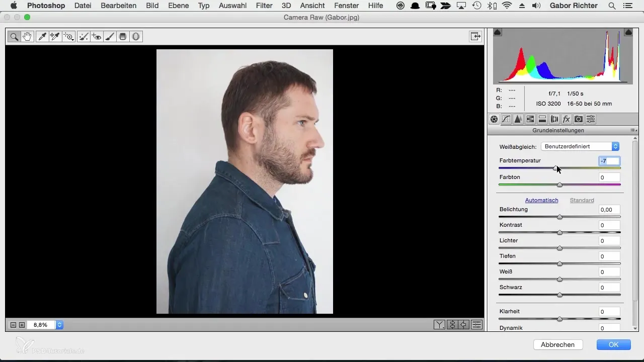Select the Color Sampler tool
644x362 pixels.
(x=55, y=36)
